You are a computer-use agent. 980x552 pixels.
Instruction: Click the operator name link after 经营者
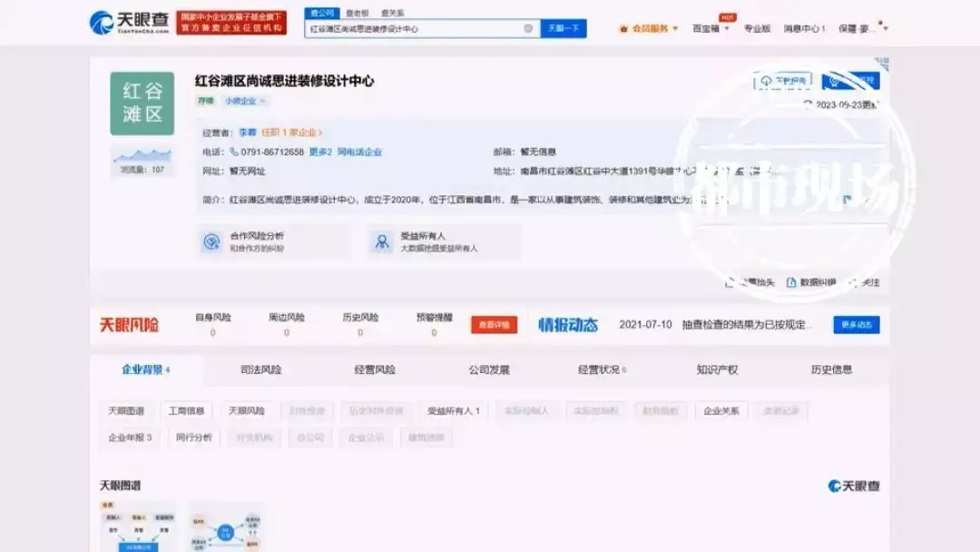point(248,133)
